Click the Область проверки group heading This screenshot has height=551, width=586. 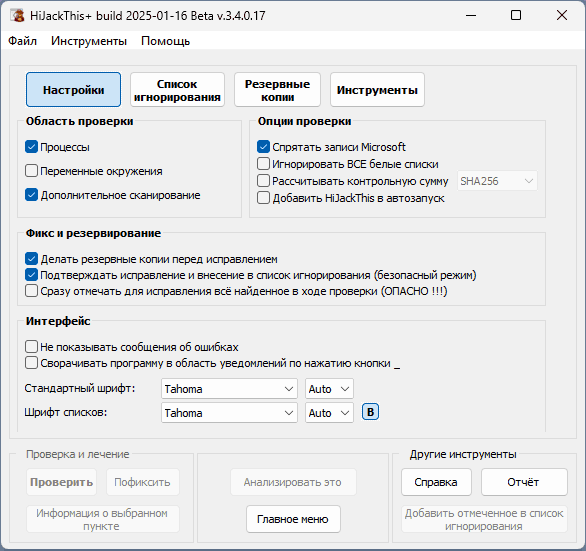tap(80, 121)
